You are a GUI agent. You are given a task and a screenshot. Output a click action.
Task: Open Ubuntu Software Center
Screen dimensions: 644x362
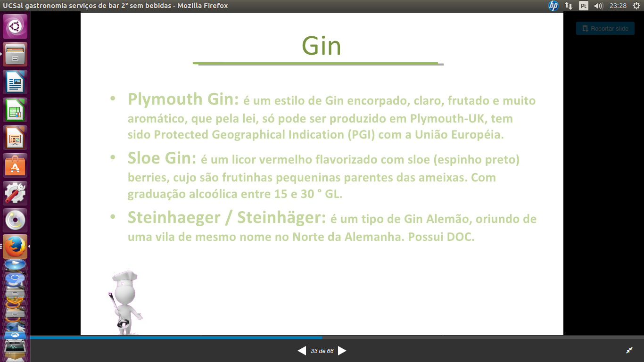(15, 165)
